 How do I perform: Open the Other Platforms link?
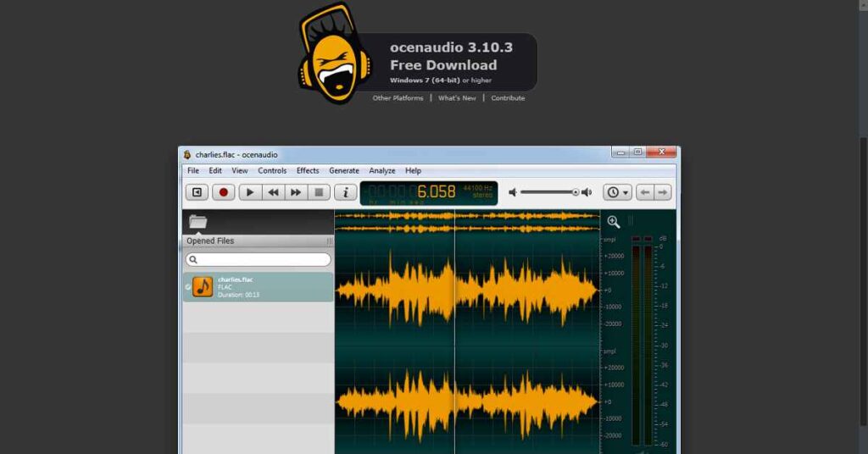point(398,98)
